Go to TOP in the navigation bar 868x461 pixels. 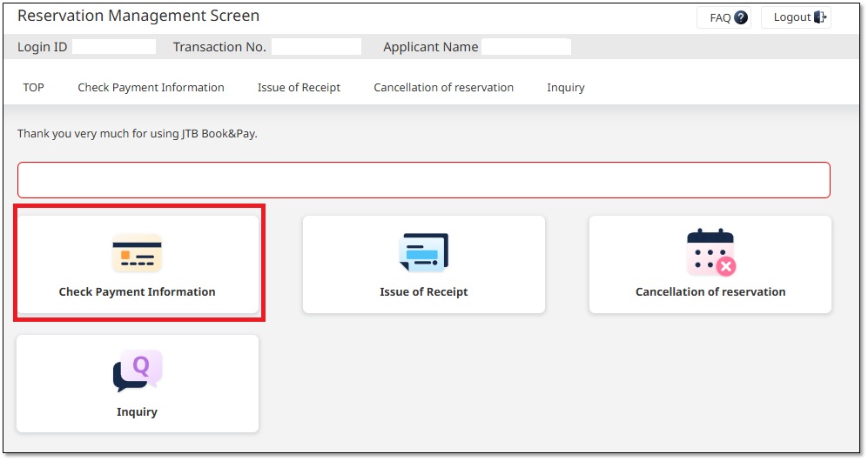pos(33,87)
